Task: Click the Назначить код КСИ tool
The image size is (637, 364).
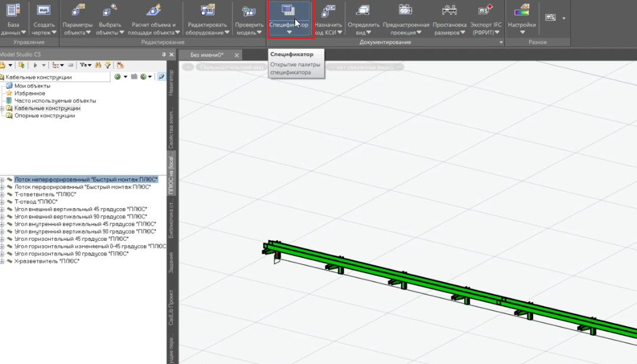Action: coord(328,19)
